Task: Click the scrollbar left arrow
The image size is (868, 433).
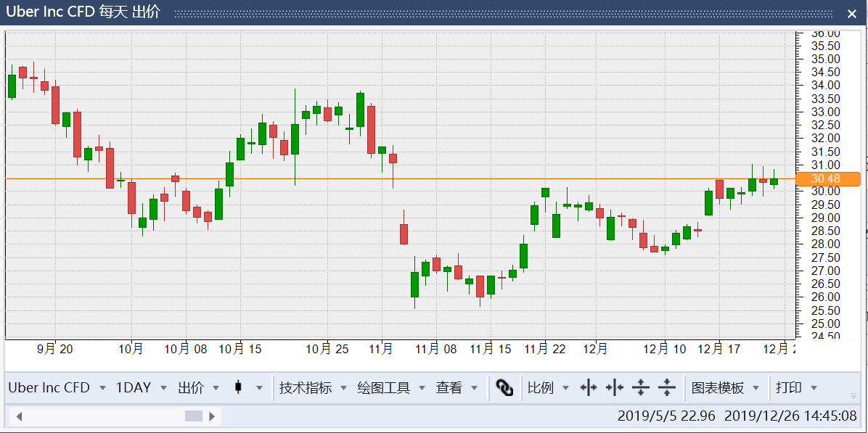Action: [x=19, y=416]
